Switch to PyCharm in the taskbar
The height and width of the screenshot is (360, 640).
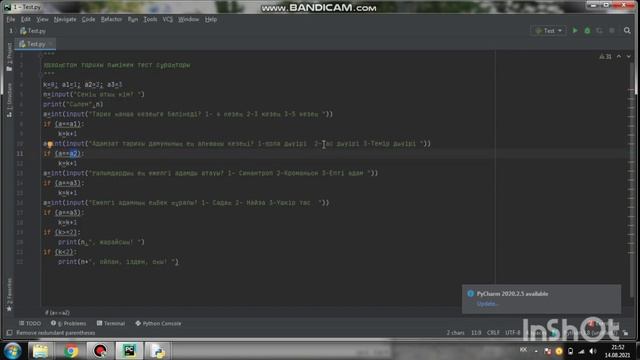pyautogui.click(x=130, y=351)
